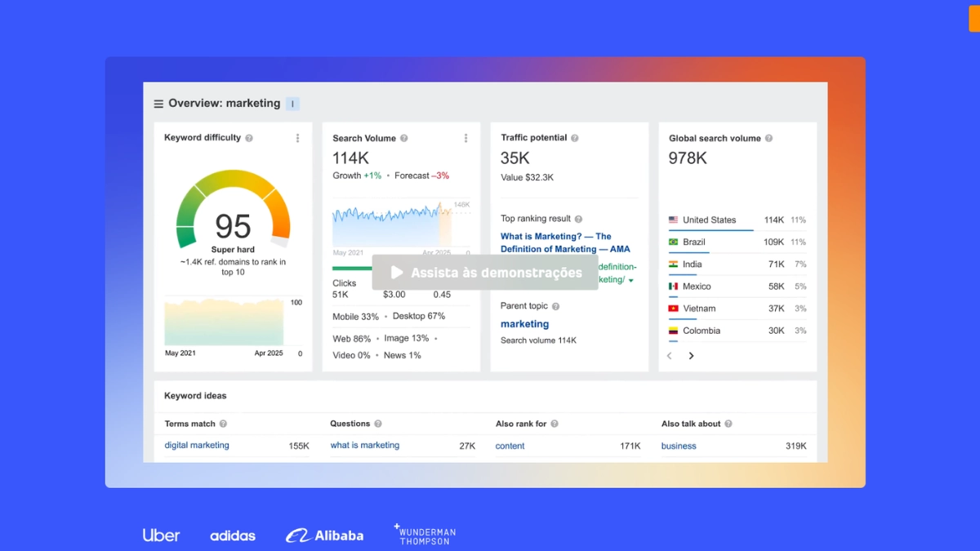The height and width of the screenshot is (551, 980).
Task: Click the 'News 1%' text
Action: (x=403, y=355)
